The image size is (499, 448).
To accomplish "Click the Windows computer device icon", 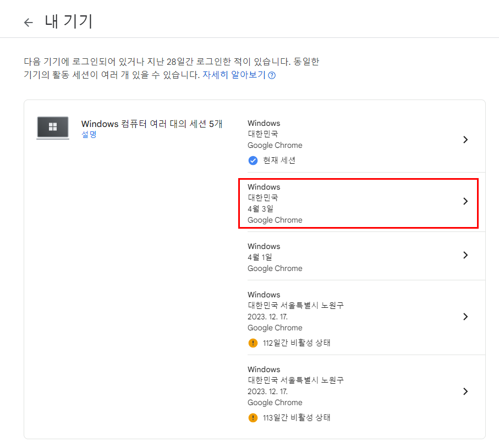I will click(x=53, y=128).
